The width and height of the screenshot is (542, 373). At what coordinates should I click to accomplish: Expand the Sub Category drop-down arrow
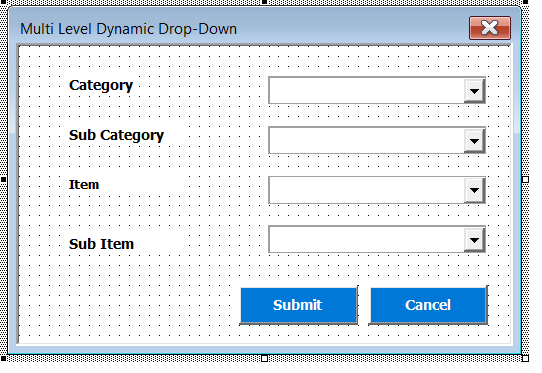click(x=474, y=141)
